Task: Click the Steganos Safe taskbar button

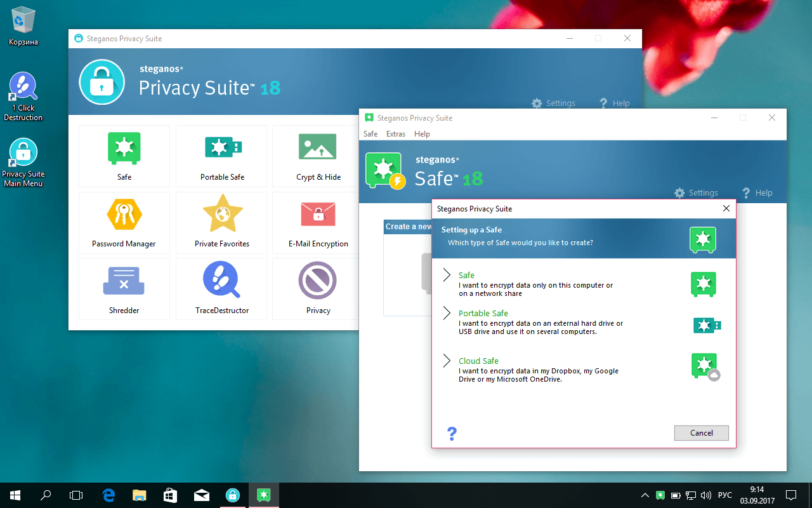Action: (x=264, y=495)
